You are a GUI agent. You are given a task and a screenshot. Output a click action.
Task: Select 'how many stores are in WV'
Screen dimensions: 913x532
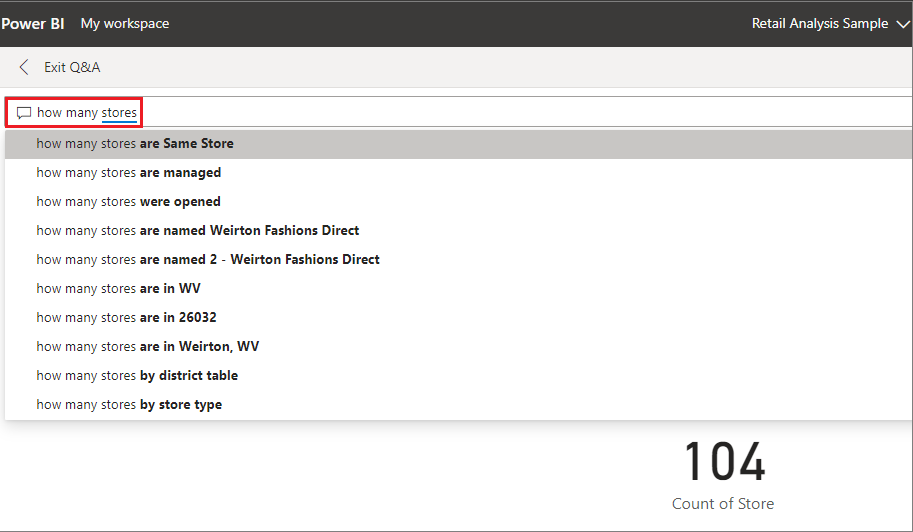tap(458, 289)
